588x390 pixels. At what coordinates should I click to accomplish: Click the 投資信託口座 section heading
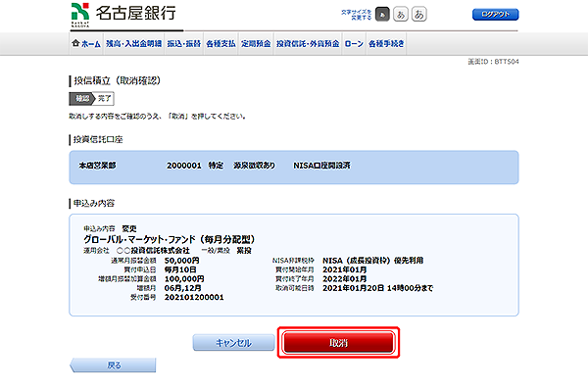[x=98, y=139]
